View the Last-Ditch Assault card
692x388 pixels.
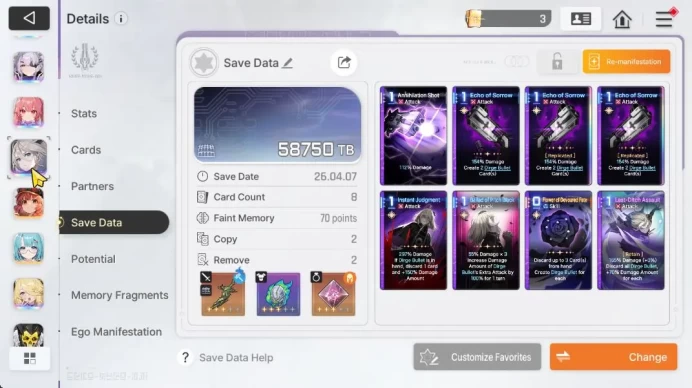(x=631, y=240)
